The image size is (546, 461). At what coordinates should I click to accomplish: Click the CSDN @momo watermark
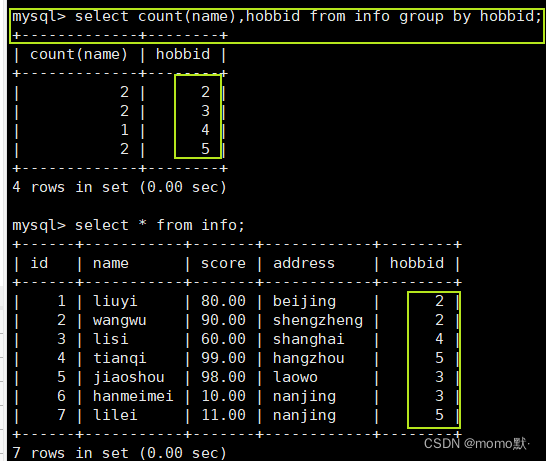pos(476,444)
